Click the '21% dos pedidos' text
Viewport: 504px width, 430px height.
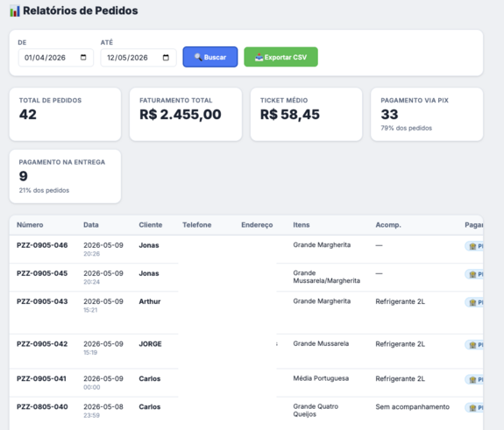(x=44, y=190)
